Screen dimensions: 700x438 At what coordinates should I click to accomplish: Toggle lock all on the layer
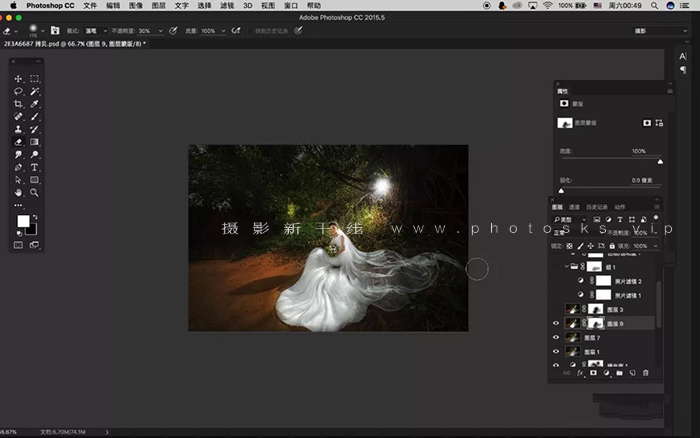click(612, 246)
